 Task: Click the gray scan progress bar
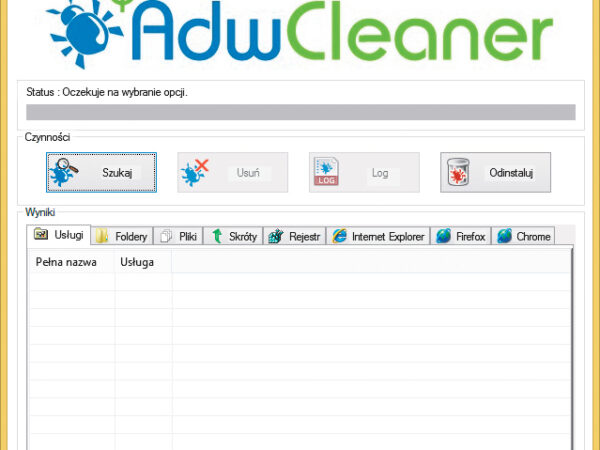pyautogui.click(x=300, y=112)
